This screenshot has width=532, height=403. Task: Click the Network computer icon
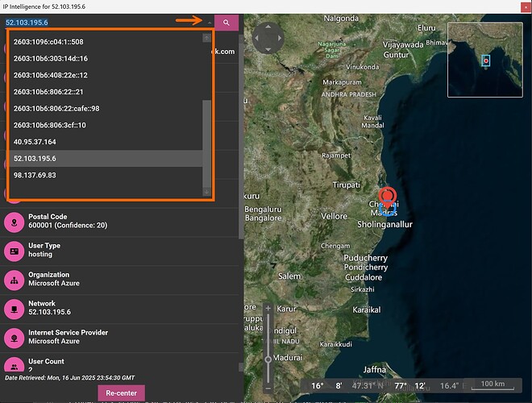15,309
